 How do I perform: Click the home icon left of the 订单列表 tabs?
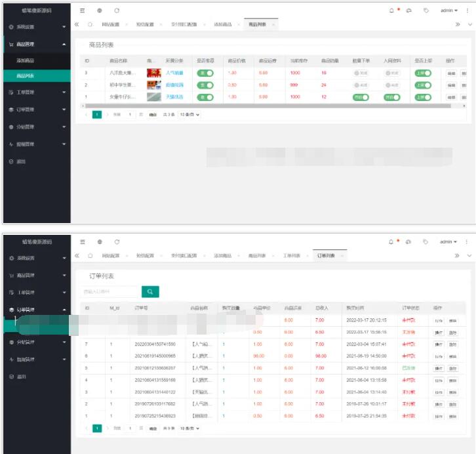(90, 255)
